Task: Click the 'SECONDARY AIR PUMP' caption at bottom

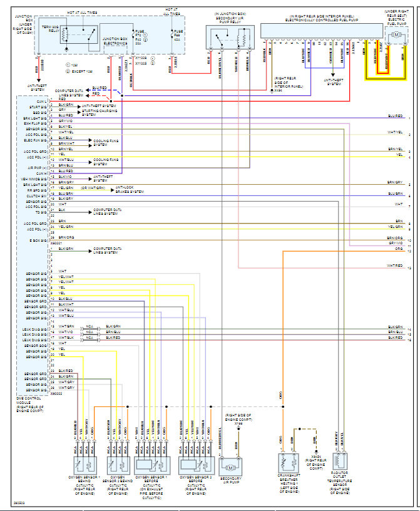Action: (x=231, y=480)
